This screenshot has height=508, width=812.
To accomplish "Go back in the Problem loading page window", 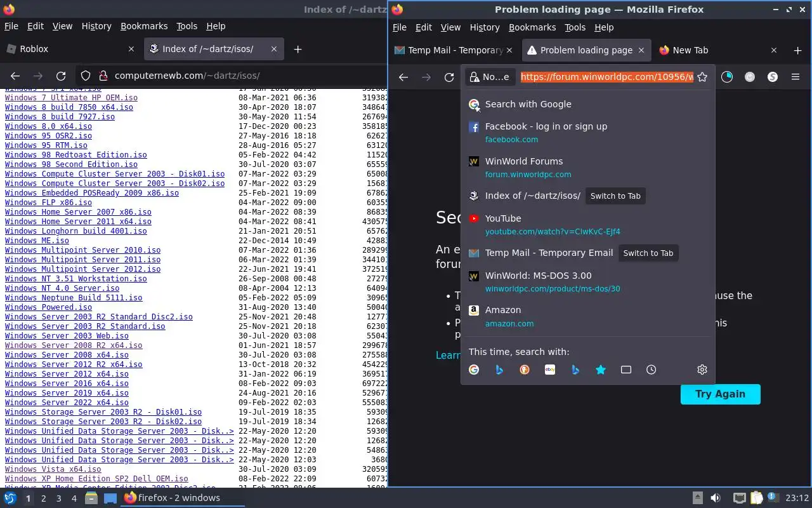I will point(403,77).
